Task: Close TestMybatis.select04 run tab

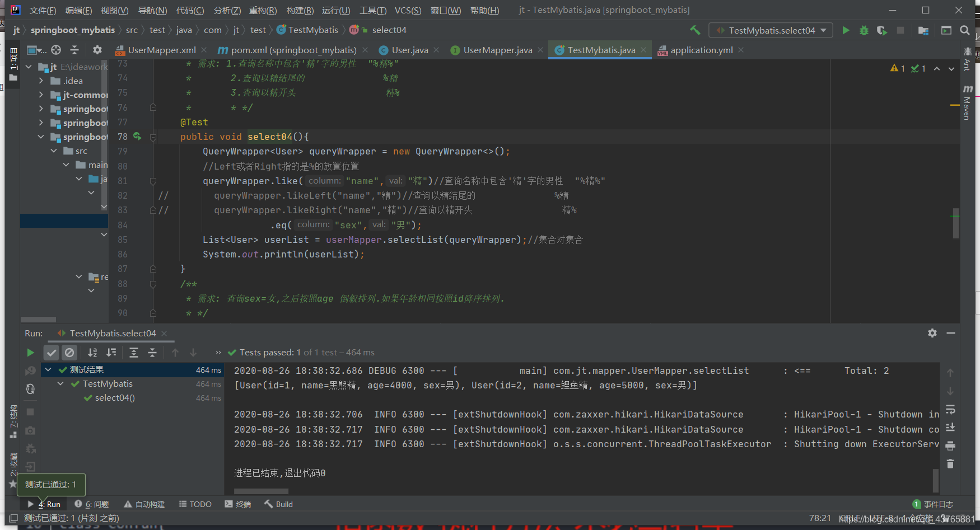Action: click(x=164, y=334)
